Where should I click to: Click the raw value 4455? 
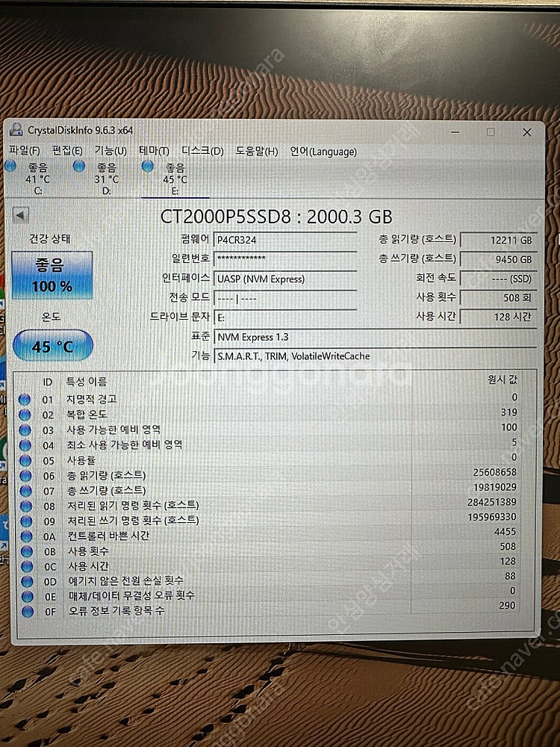pos(505,531)
